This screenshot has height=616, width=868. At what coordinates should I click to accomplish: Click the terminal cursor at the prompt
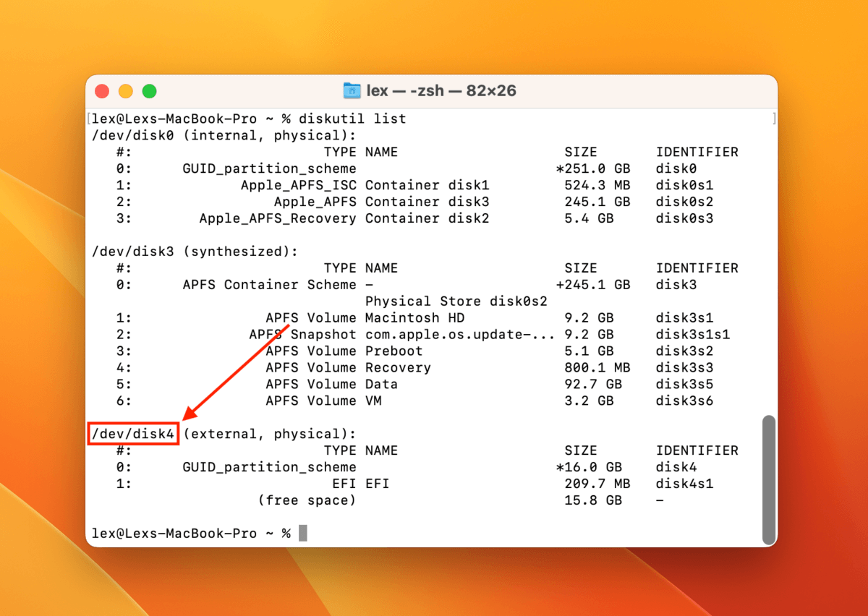pyautogui.click(x=302, y=533)
